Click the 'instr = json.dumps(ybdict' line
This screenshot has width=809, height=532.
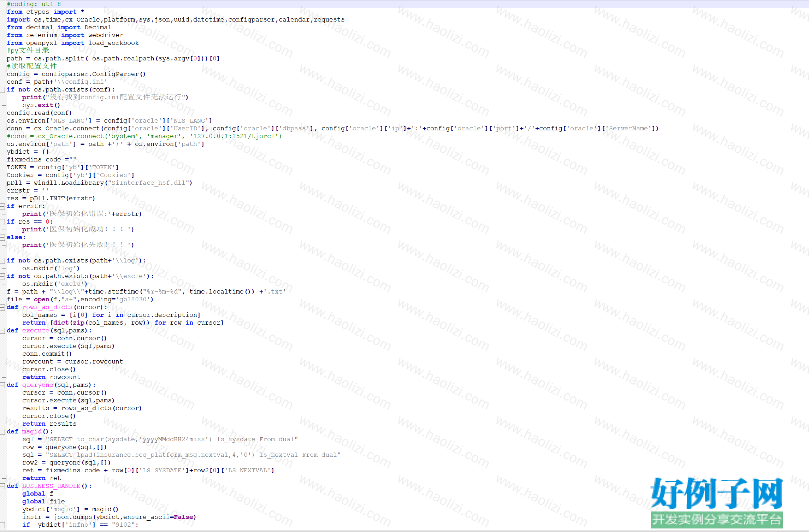(109, 517)
